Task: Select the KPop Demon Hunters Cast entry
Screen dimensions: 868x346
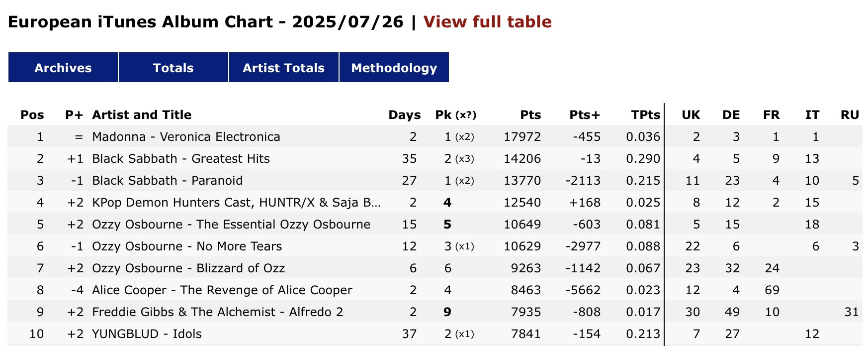Action: click(x=236, y=203)
